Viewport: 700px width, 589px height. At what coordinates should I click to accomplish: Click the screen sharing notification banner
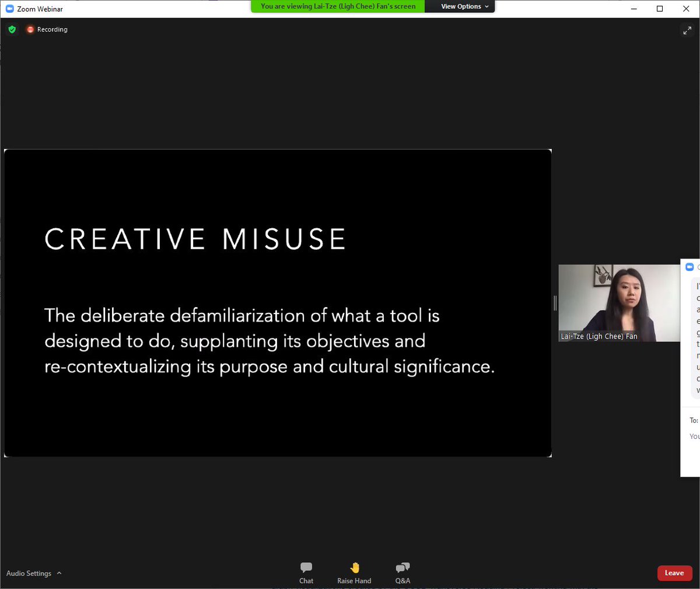pos(338,6)
